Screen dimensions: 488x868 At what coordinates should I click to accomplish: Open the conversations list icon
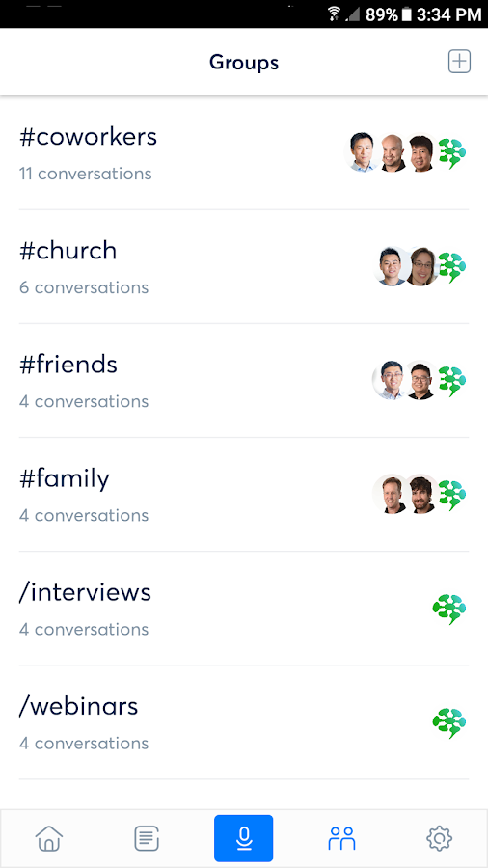pyautogui.click(x=147, y=839)
